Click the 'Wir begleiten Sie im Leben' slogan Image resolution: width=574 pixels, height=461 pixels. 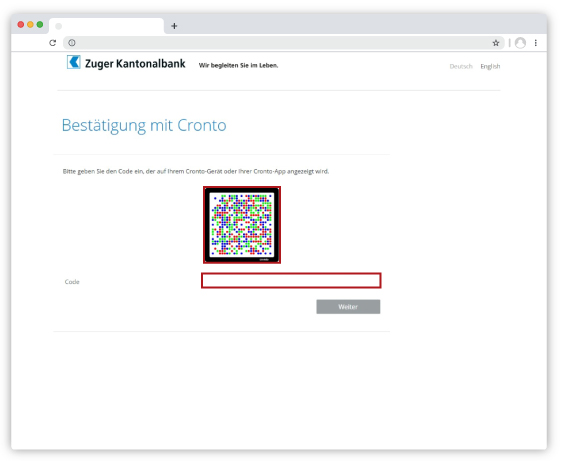pos(238,66)
